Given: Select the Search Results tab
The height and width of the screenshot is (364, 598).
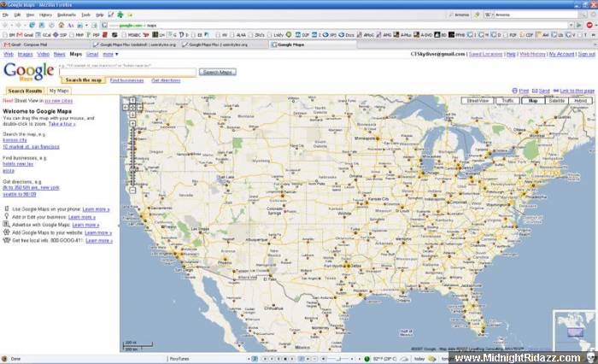Looking at the screenshot, I should point(25,91).
